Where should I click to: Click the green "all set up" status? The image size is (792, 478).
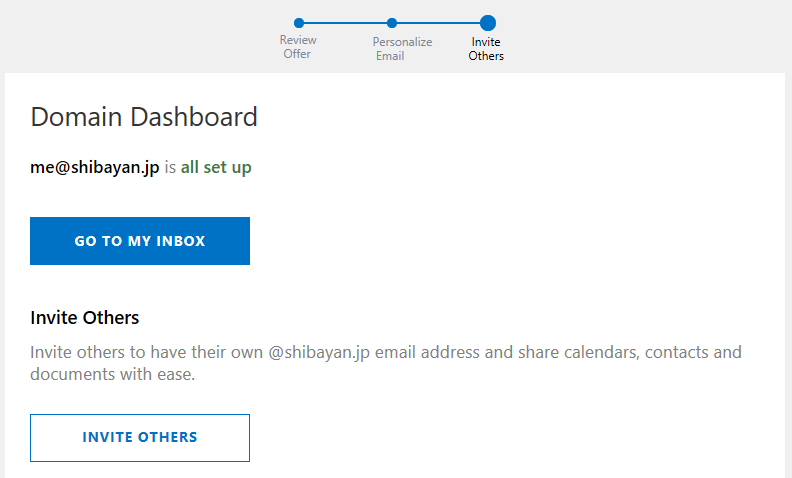click(x=216, y=168)
